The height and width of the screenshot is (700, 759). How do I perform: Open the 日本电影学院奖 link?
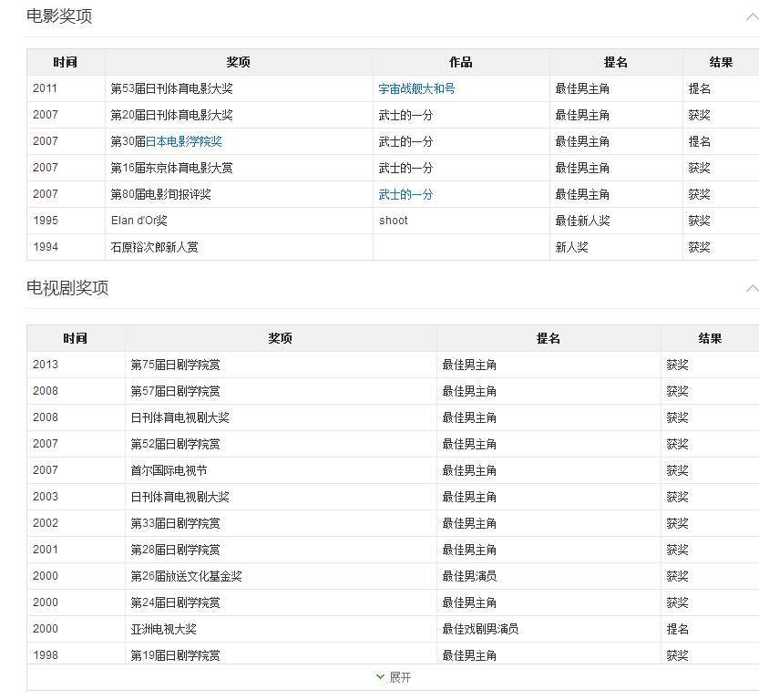pos(183,141)
